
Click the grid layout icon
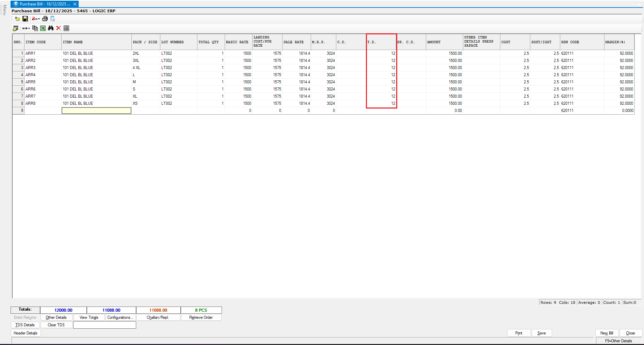66,28
